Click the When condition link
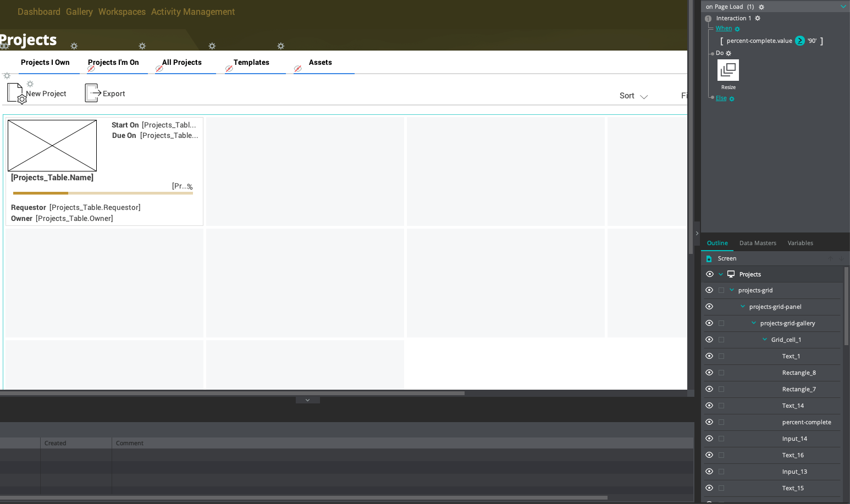This screenshot has width=850, height=504. (x=724, y=29)
